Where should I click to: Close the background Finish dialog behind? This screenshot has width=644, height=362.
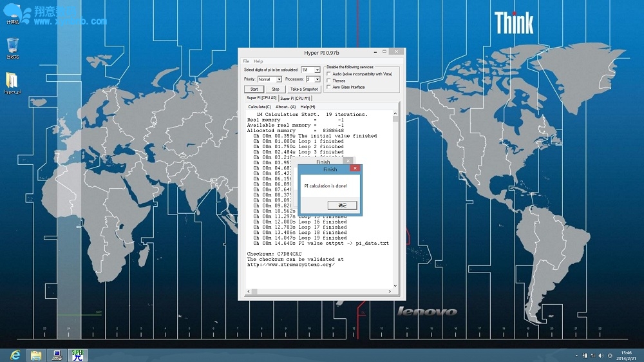click(x=348, y=160)
